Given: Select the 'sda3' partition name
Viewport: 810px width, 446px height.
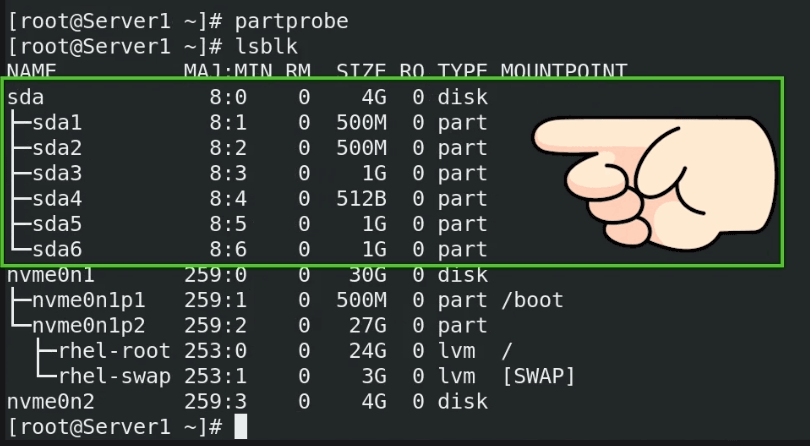Looking at the screenshot, I should (57, 173).
